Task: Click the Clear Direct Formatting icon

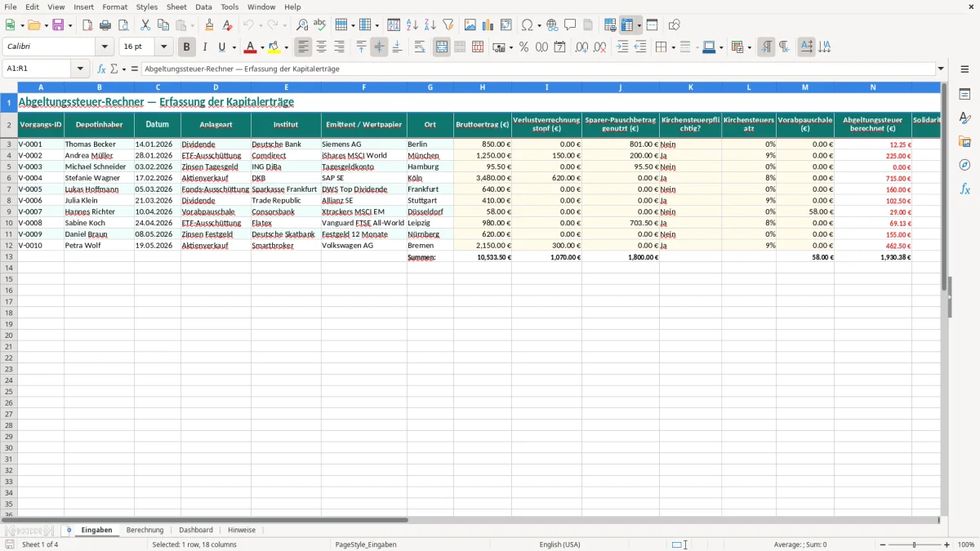Action: click(x=226, y=25)
